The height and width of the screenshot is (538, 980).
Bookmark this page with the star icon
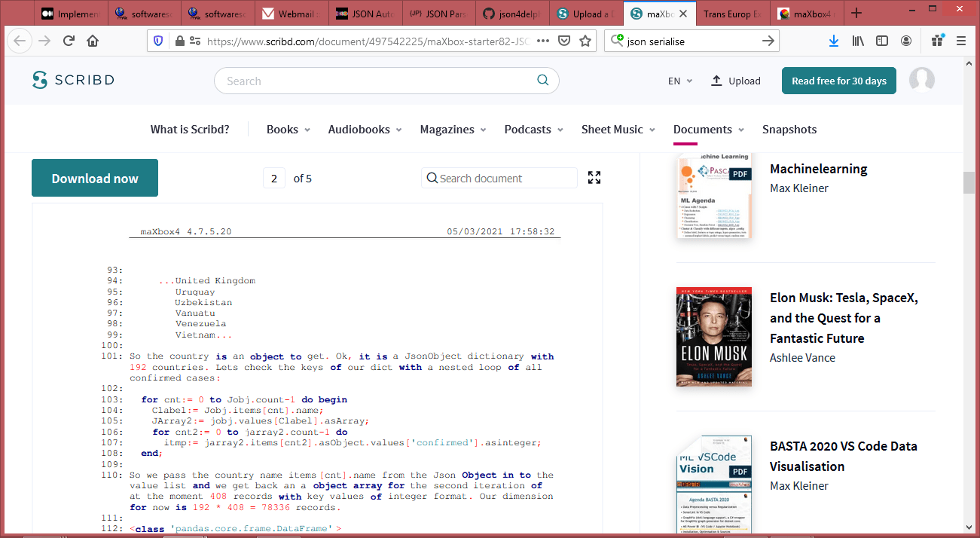pos(585,41)
